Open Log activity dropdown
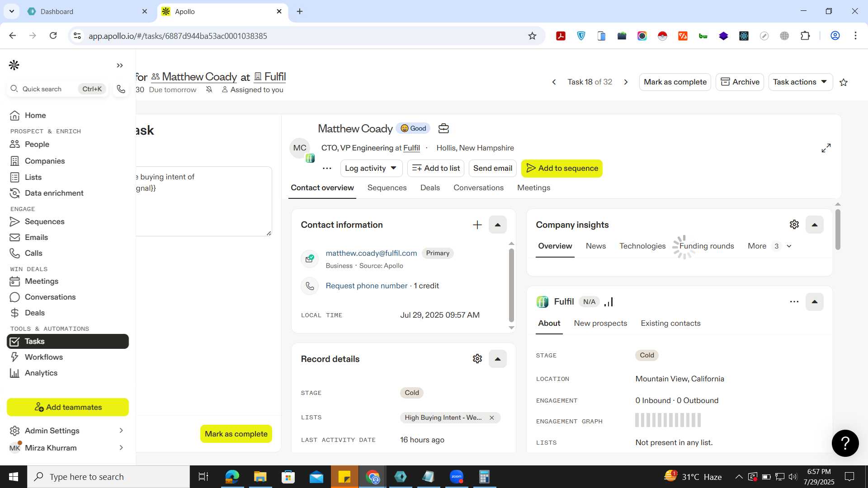This screenshot has width=868, height=488. pyautogui.click(x=371, y=169)
